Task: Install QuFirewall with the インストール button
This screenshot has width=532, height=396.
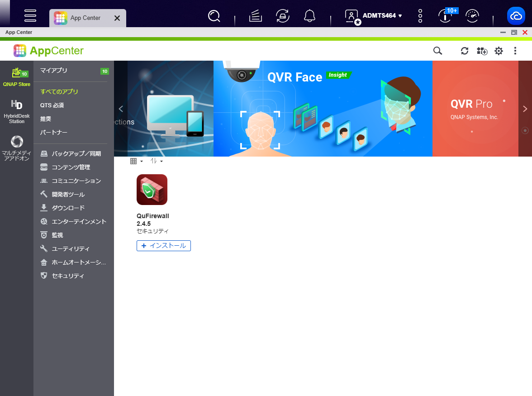Action: point(164,246)
